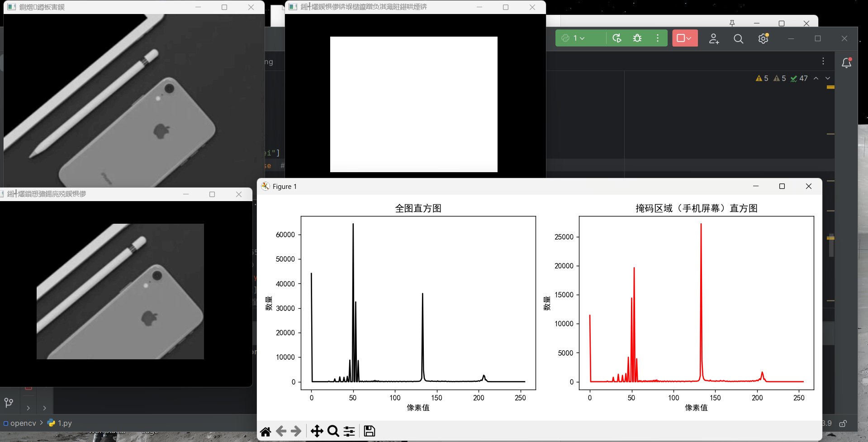Rerun the script with the PyCharm rerun icon
The height and width of the screenshot is (442, 868).
tap(617, 38)
